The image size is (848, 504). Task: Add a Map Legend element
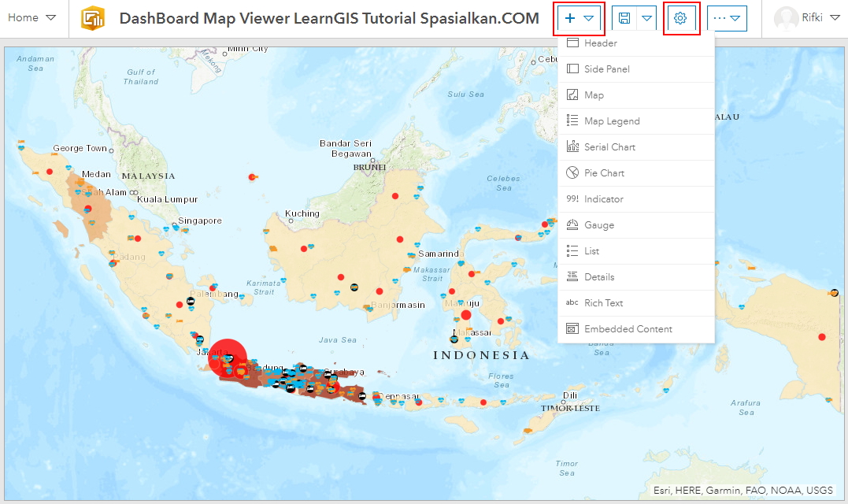pyautogui.click(x=636, y=121)
